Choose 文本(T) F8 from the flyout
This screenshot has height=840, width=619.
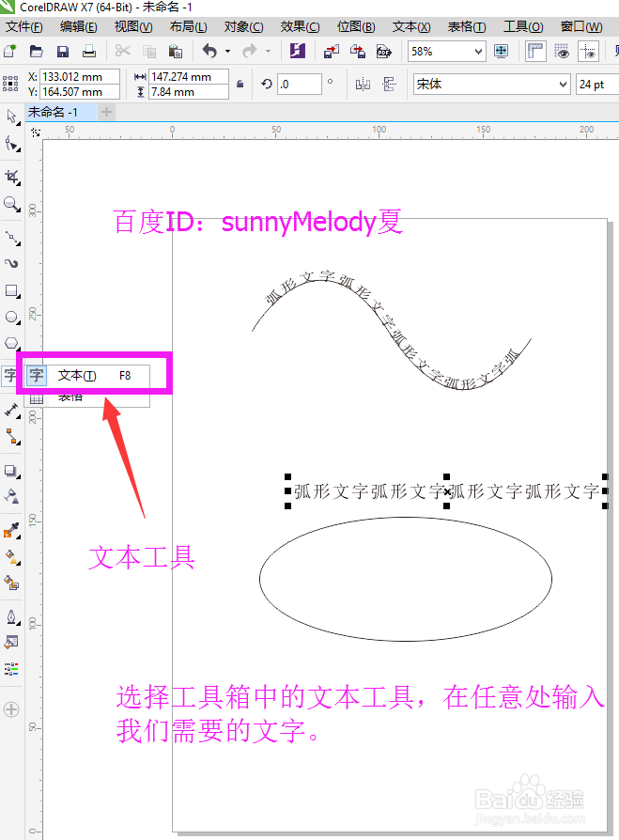[87, 376]
